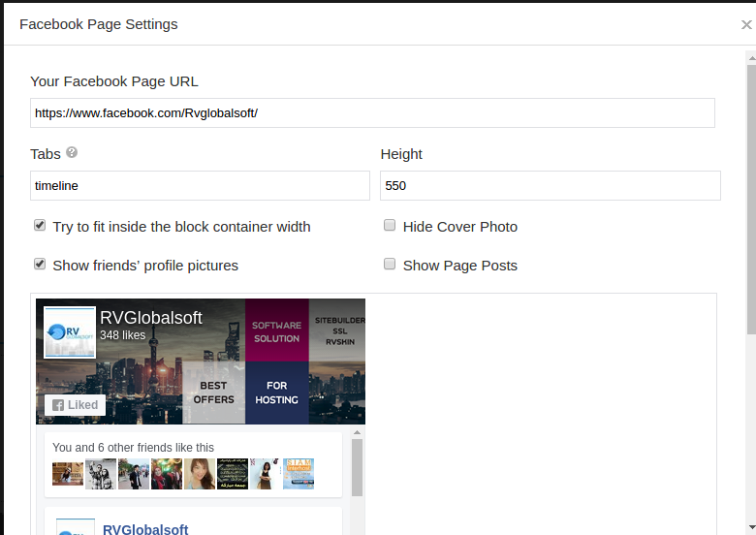The image size is (756, 535).
Task: Click the Facebook Page URL input field
Action: 372,113
